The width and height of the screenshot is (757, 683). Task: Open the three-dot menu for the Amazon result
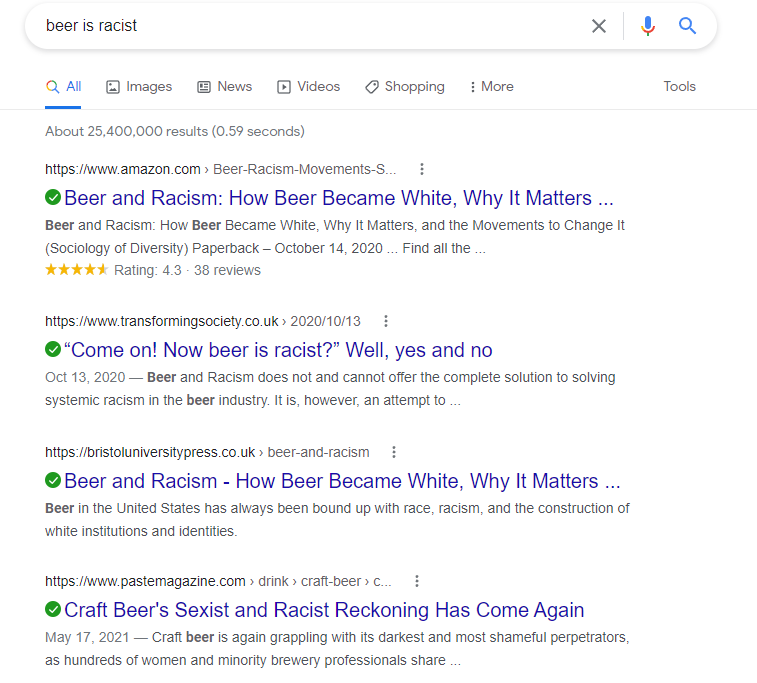[x=422, y=169]
